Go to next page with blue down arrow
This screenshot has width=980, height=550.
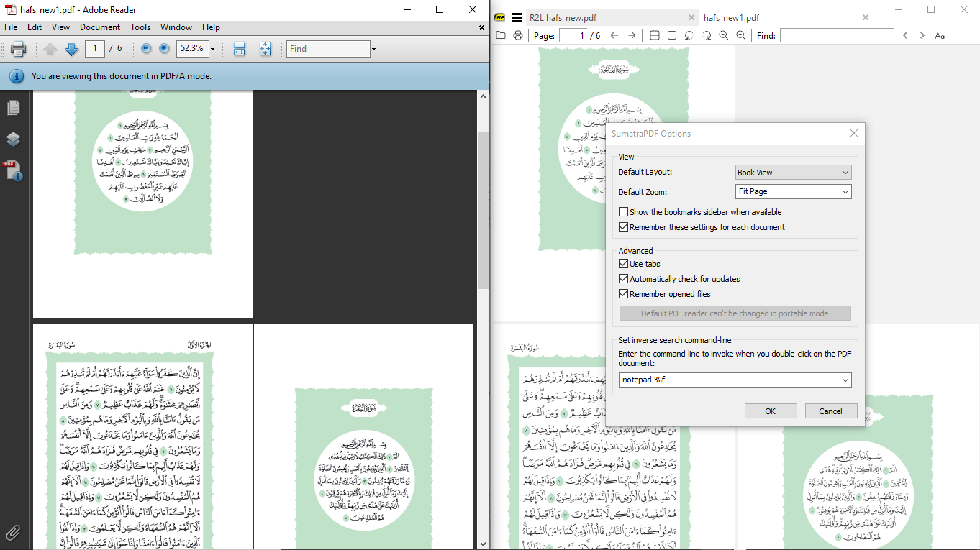click(x=71, y=49)
